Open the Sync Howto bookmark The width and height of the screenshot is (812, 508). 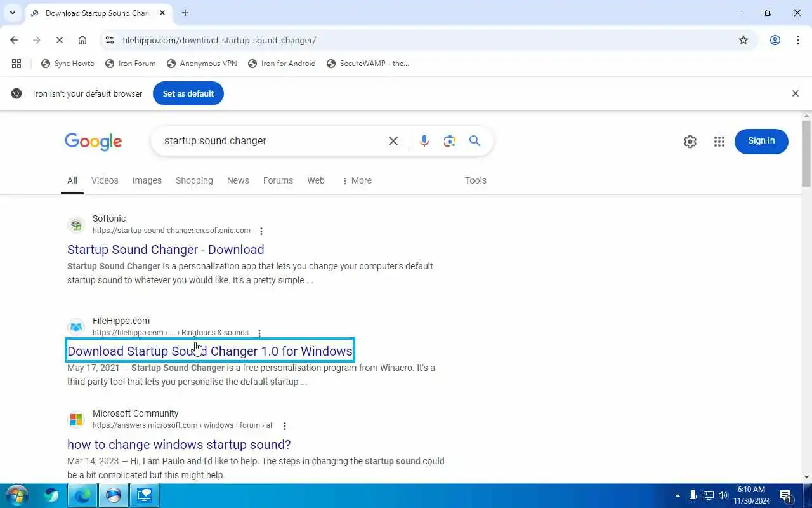[68, 63]
